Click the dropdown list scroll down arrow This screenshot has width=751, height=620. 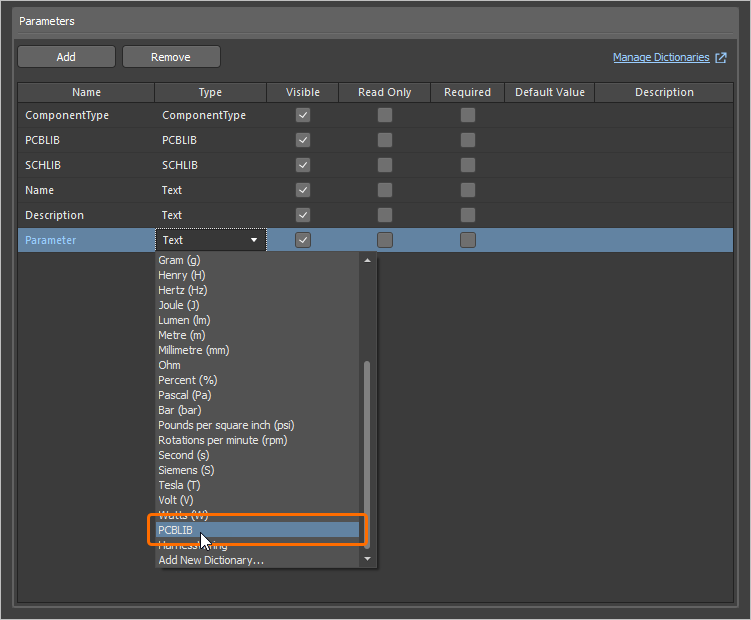click(367, 559)
